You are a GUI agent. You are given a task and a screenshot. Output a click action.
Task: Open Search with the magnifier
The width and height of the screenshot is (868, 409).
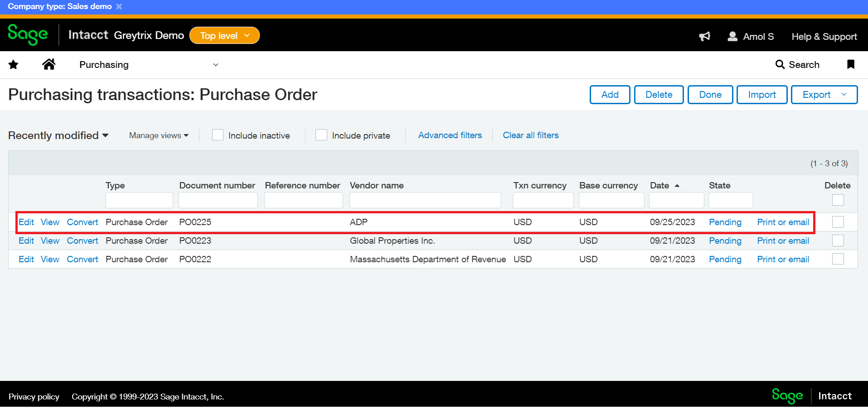pyautogui.click(x=797, y=64)
